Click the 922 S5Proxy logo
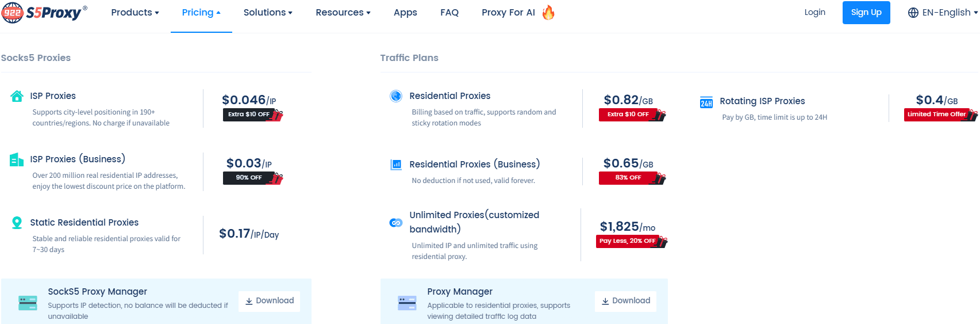This screenshot has width=980, height=324. click(x=44, y=12)
